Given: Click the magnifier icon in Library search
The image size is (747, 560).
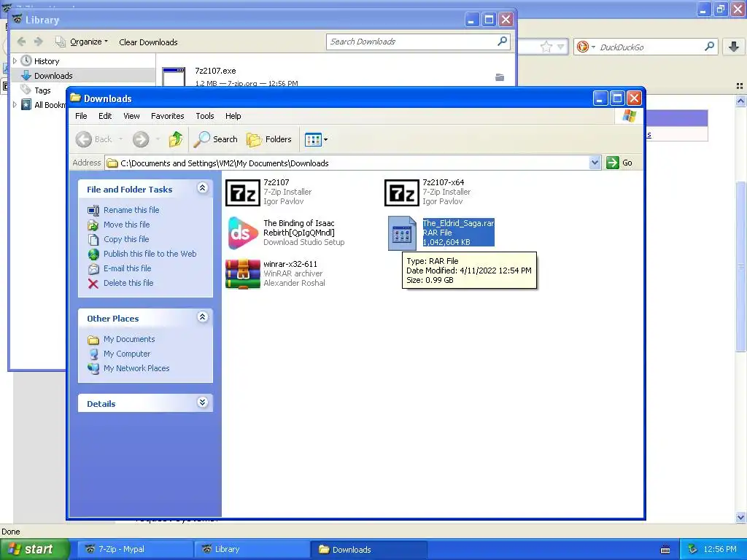Looking at the screenshot, I should click(x=502, y=42).
